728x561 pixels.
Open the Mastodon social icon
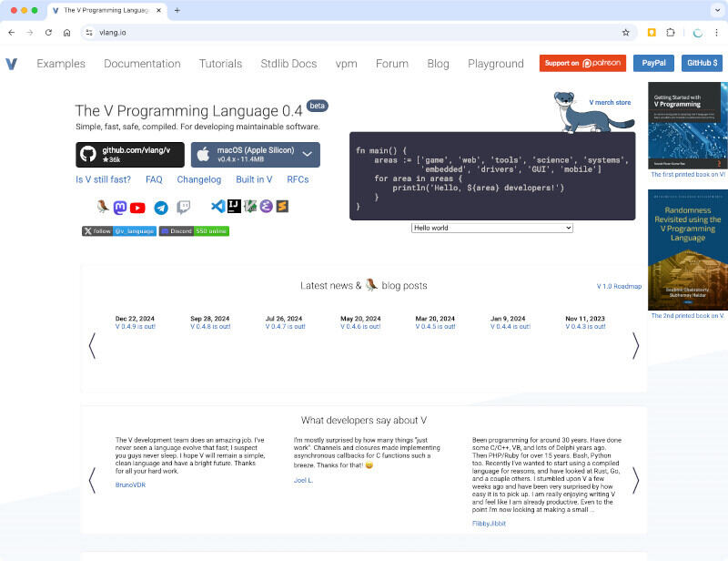coord(120,208)
